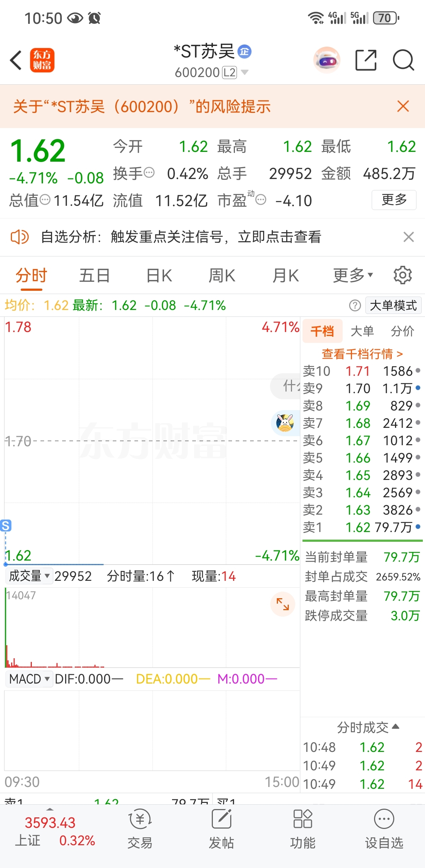Tap the 跌停成交量 3.0万 value

[x=405, y=616]
